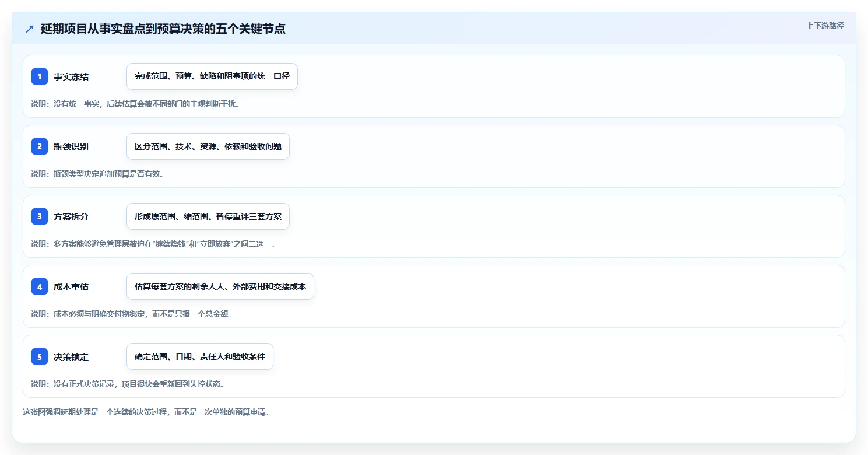The width and height of the screenshot is (868, 455).
Task: Click the box 完成范围、预算、缺陷和阻塞项的统一口径
Action: (212, 76)
